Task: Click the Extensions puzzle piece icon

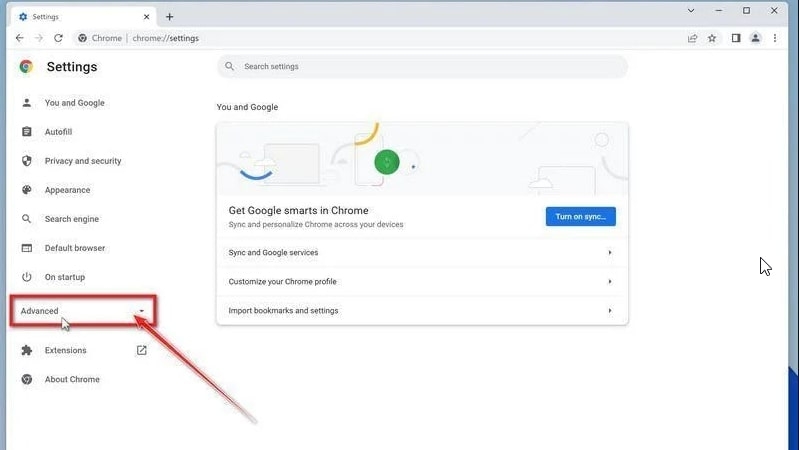Action: (26, 351)
